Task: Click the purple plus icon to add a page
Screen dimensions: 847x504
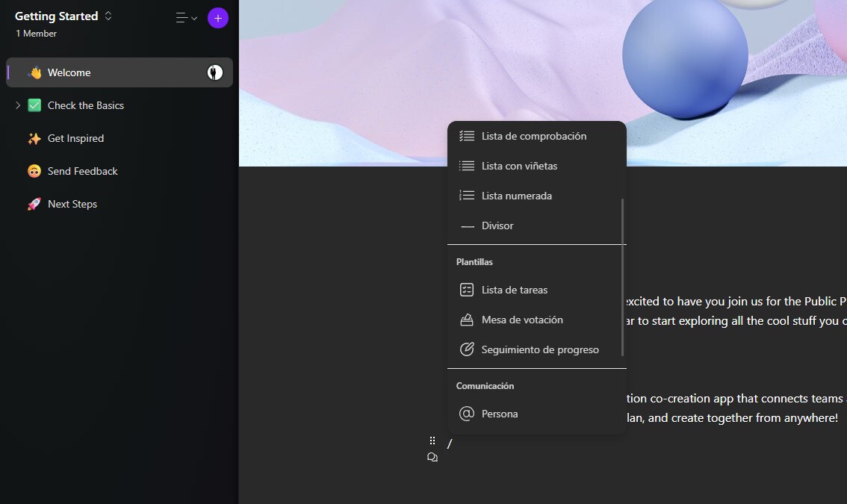Action: point(217,16)
